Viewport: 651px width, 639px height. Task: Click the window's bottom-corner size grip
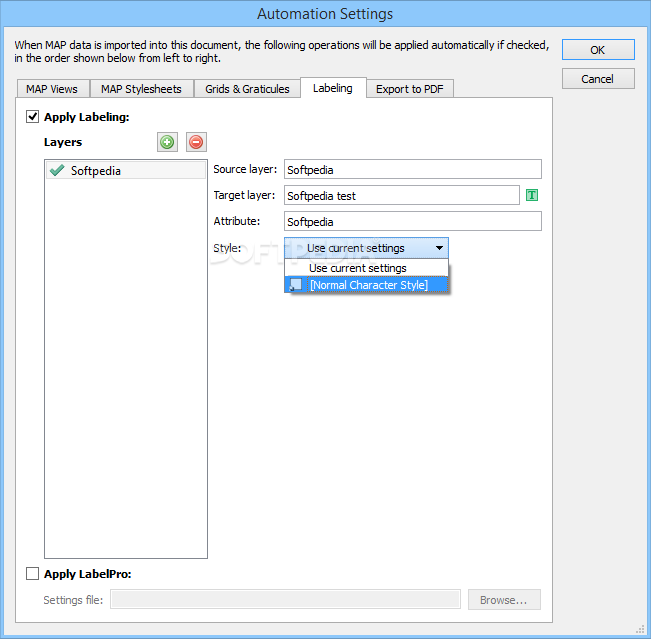(x=640, y=630)
